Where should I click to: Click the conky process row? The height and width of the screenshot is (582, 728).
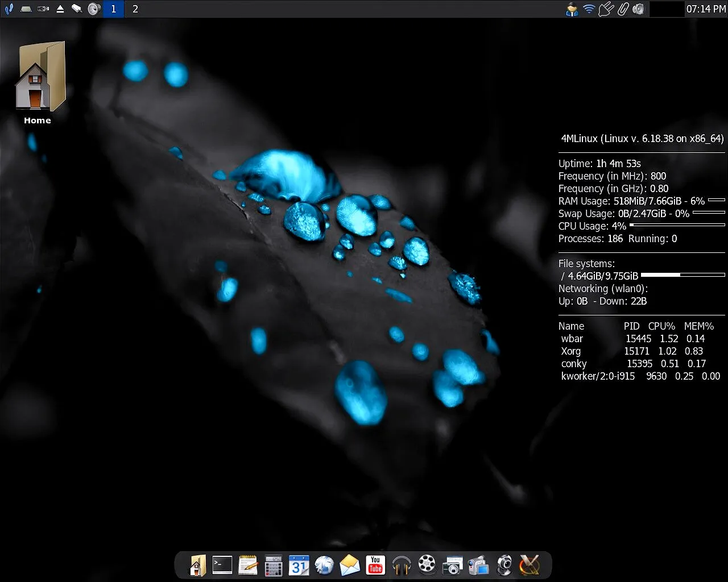pyautogui.click(x=634, y=364)
